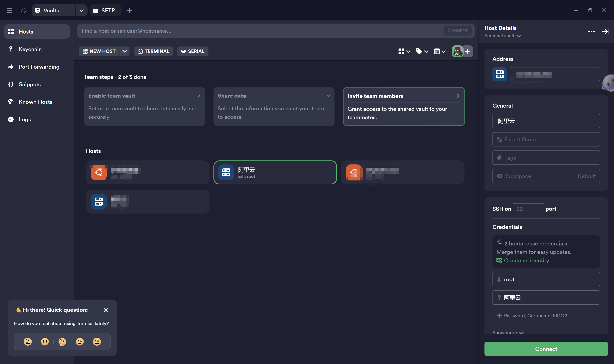Open the three-dots host details menu
Screen dimensions: 614x364
click(x=591, y=31)
